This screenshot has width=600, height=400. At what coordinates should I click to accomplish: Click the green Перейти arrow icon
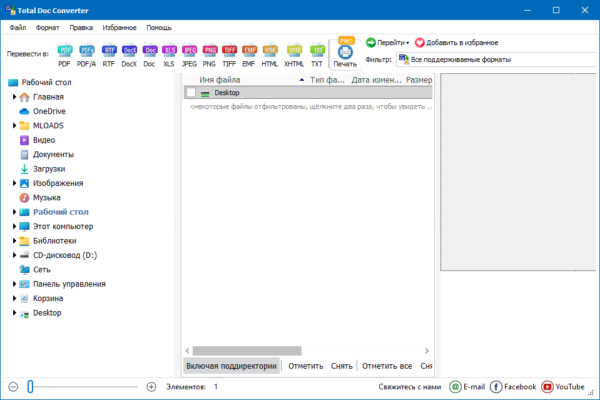[x=370, y=42]
